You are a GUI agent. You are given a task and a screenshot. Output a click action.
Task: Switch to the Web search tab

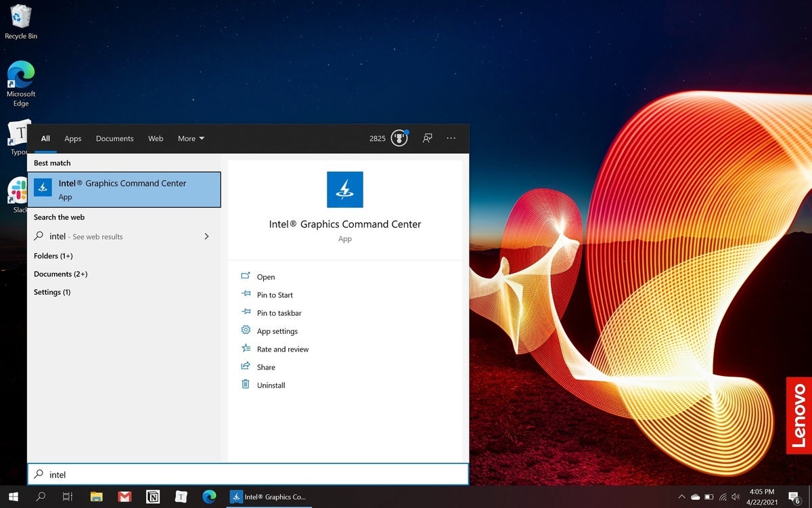tap(156, 138)
